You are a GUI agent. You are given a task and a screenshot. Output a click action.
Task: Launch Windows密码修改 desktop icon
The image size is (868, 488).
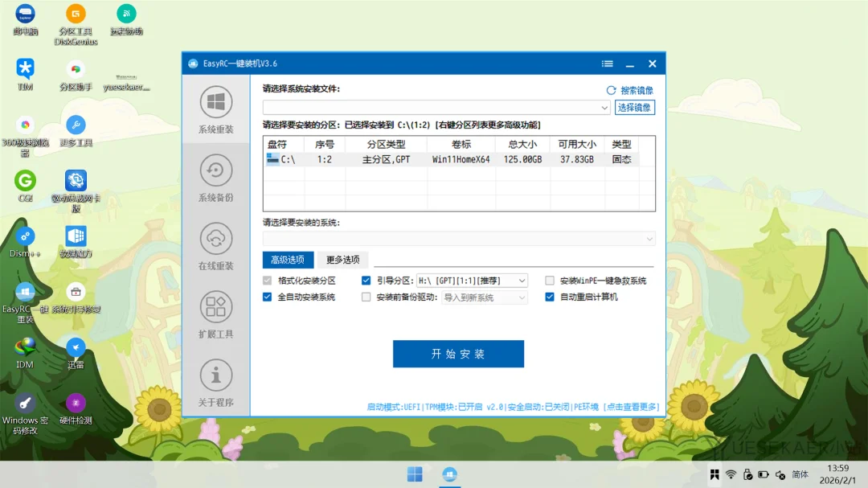(26, 414)
